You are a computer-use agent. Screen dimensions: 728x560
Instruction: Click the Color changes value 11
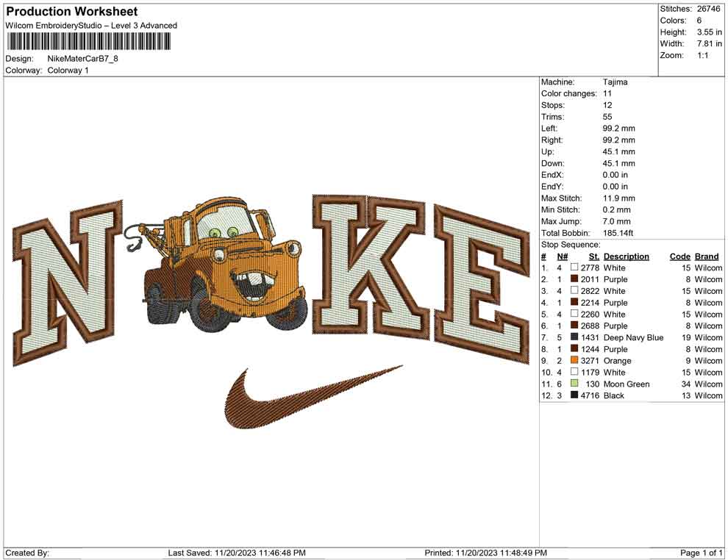(x=607, y=94)
